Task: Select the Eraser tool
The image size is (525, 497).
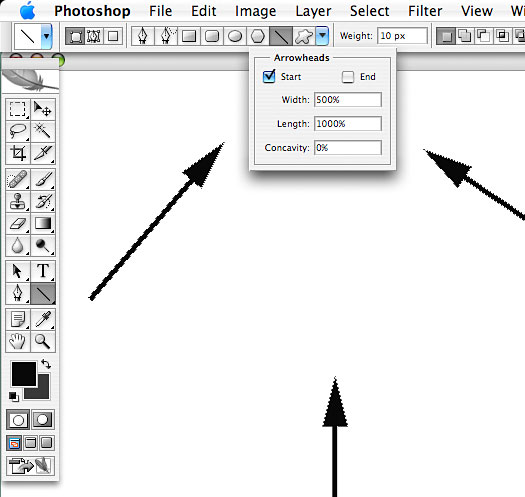Action: coord(18,223)
